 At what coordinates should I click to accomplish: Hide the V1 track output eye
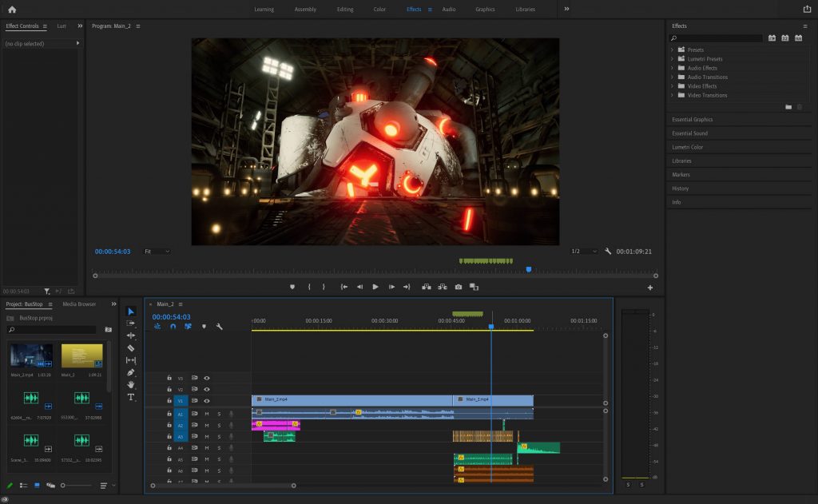pos(207,401)
